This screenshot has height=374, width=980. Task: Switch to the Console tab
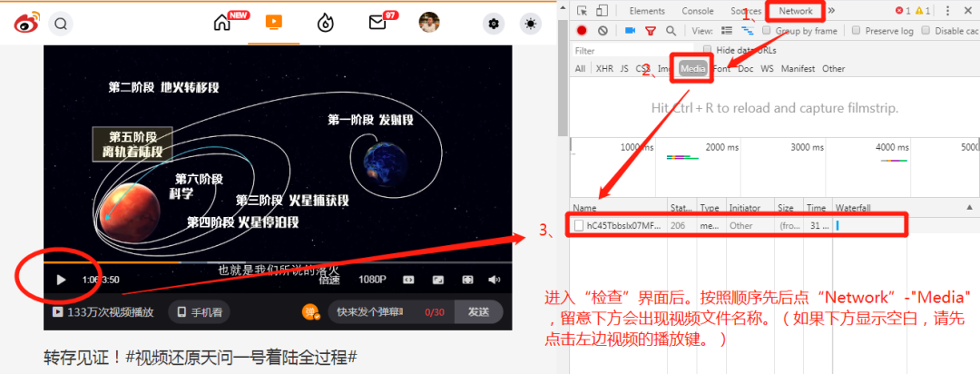coord(698,11)
